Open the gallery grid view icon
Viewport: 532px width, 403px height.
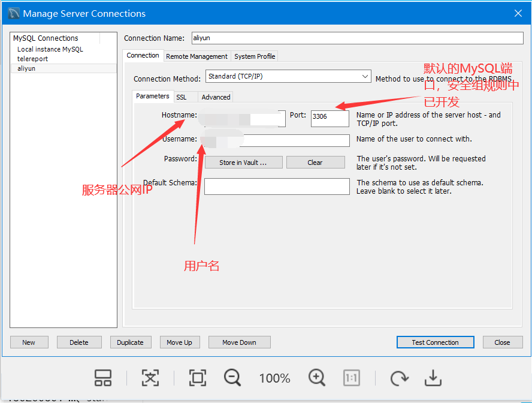[x=103, y=378]
